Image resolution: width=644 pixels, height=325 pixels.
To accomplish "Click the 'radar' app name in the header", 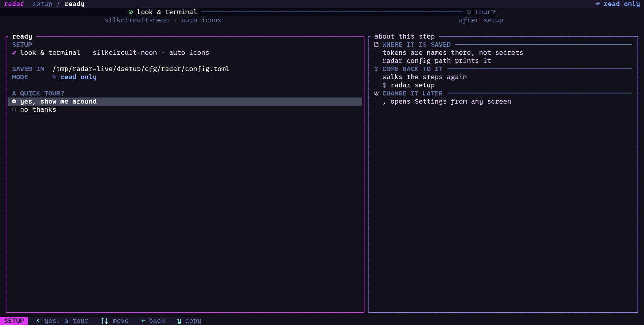I will click(14, 4).
